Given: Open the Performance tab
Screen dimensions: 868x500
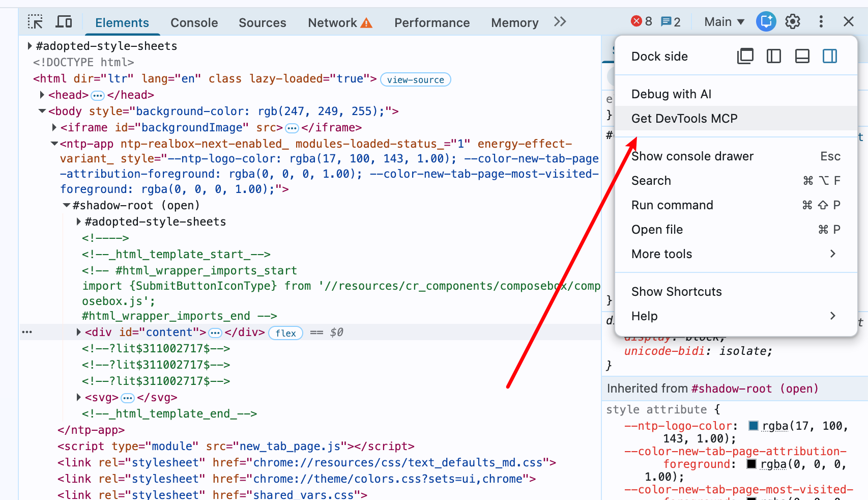Looking at the screenshot, I should 432,23.
